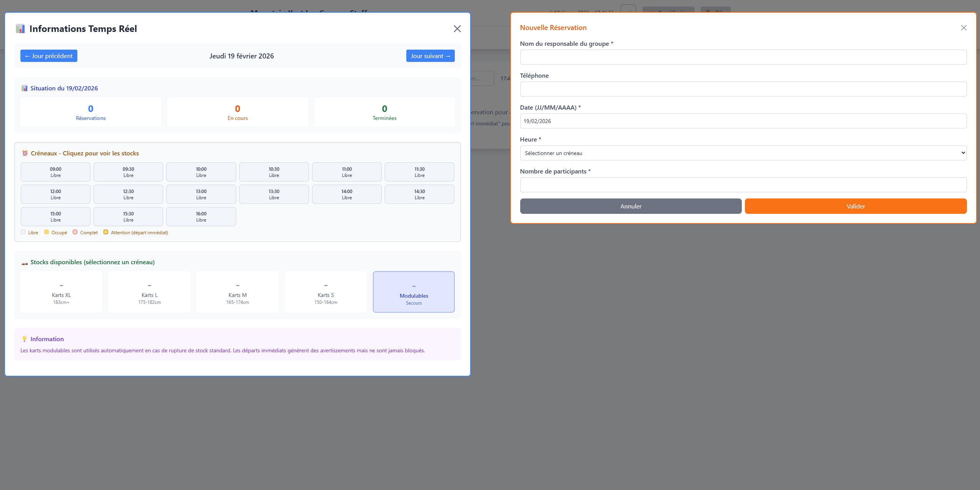980x490 pixels.
Task: Click the Libre legend color square
Action: tap(23, 232)
